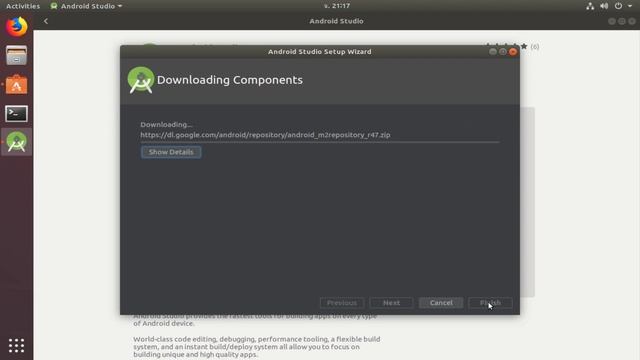This screenshot has width=640, height=360.
Task: Click the Setup Wizard title bar
Action: (x=320, y=52)
